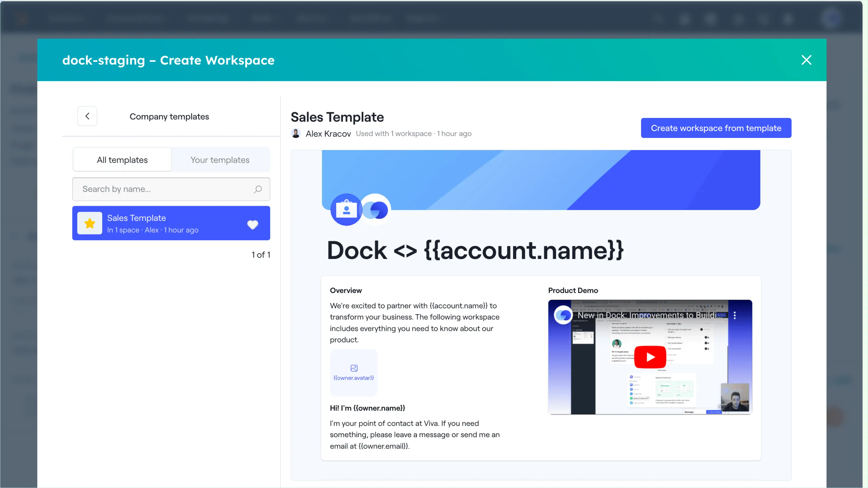Click the search magnifier icon
Viewport: 868px width, 488px height.
[258, 189]
